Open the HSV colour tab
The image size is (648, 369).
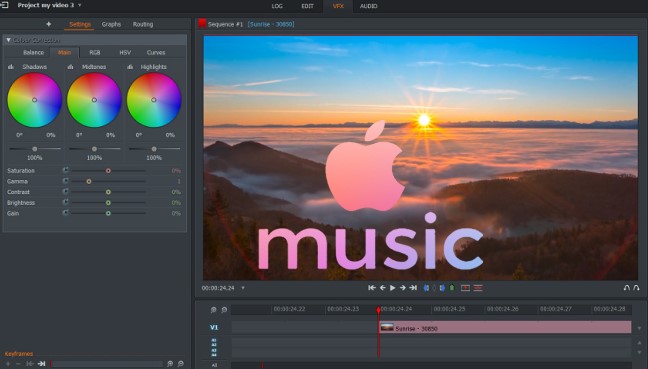tap(125, 52)
